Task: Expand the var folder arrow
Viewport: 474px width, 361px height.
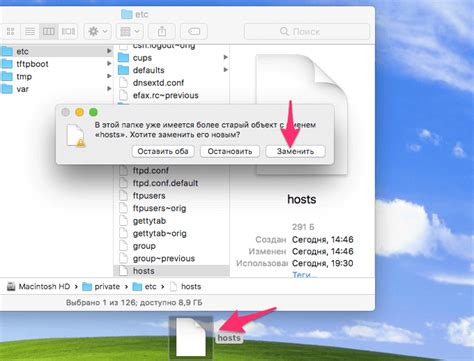Action: (x=109, y=89)
